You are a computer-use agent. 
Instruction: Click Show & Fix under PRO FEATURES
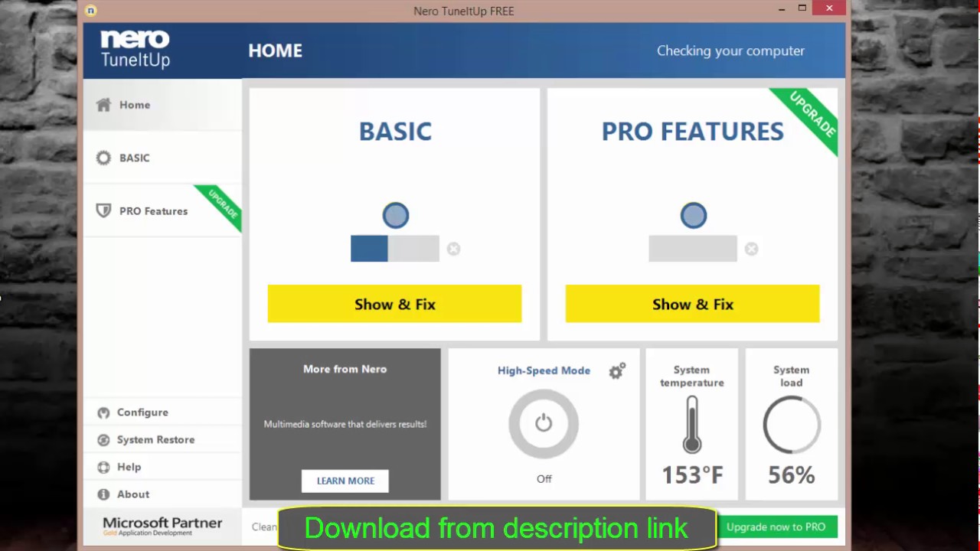click(x=692, y=304)
